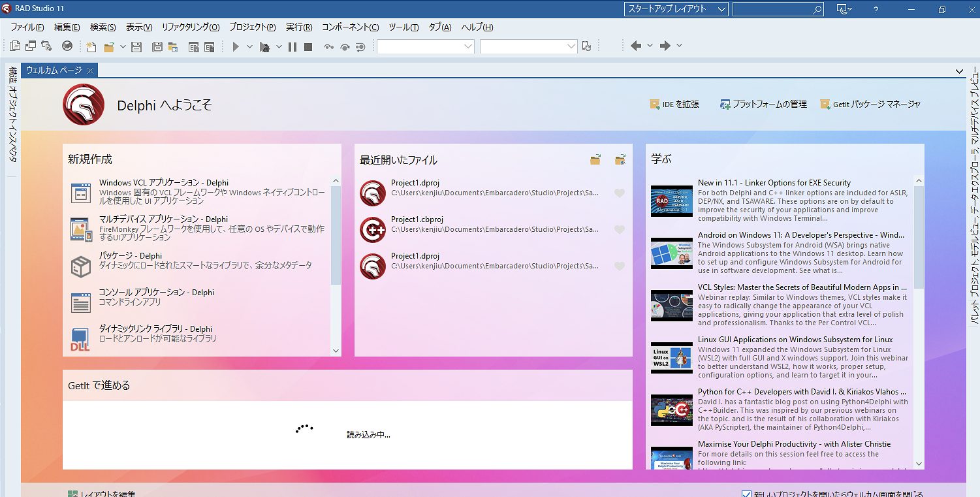Click the Remove file from project icon
This screenshot has height=497, width=980.
point(210,46)
